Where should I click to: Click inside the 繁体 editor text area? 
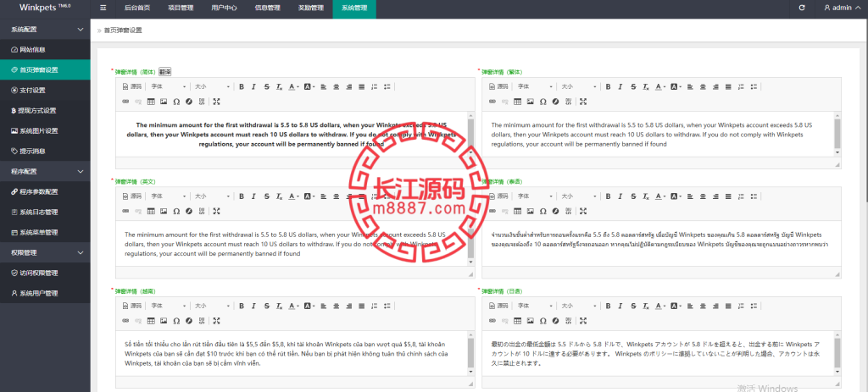coord(658,135)
